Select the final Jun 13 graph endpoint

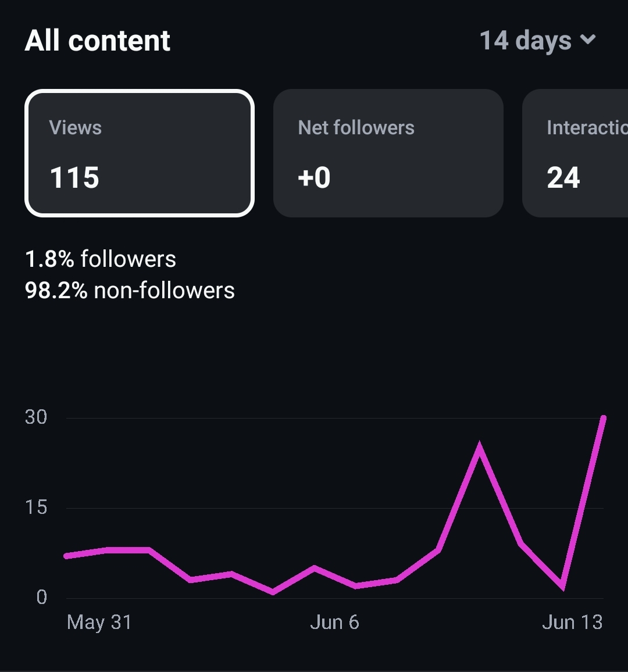point(604,418)
